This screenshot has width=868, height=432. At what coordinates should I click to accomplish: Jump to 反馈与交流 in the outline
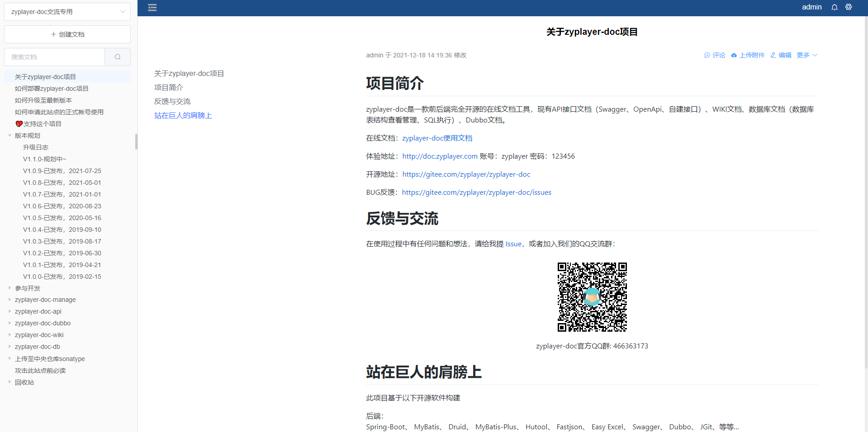(x=172, y=101)
